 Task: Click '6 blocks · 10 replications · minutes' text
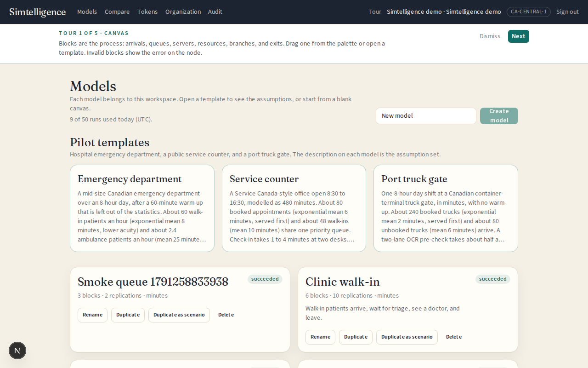352,296
